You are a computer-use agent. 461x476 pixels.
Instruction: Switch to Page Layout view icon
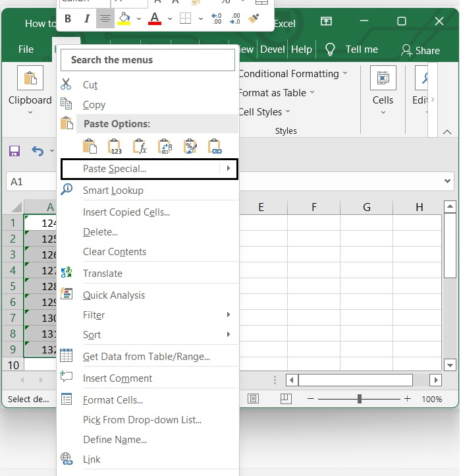(253, 399)
